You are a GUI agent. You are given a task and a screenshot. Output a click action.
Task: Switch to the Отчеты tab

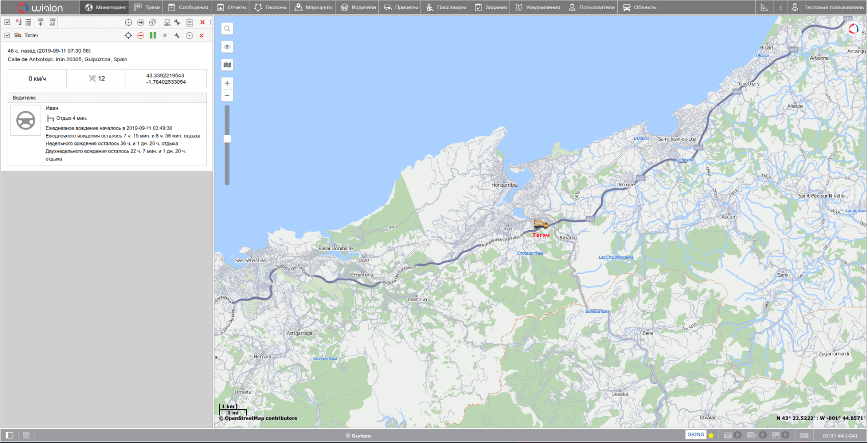point(231,8)
